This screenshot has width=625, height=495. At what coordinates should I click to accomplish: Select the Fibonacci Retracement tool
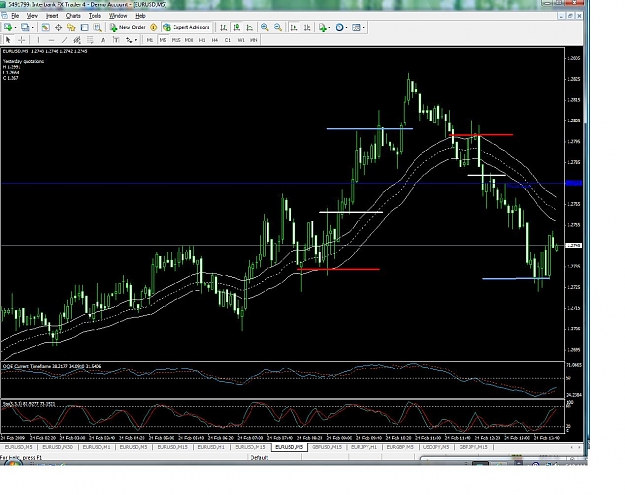click(x=90, y=40)
